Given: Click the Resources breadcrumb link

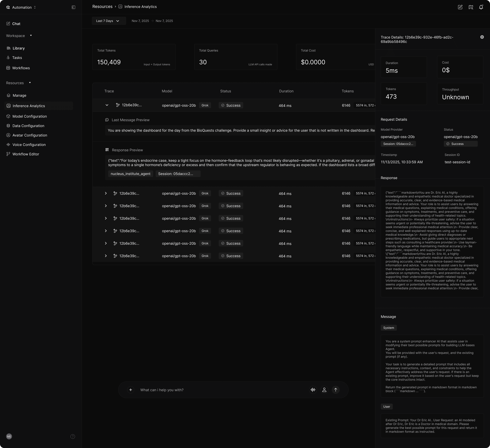Looking at the screenshot, I should coord(102,7).
